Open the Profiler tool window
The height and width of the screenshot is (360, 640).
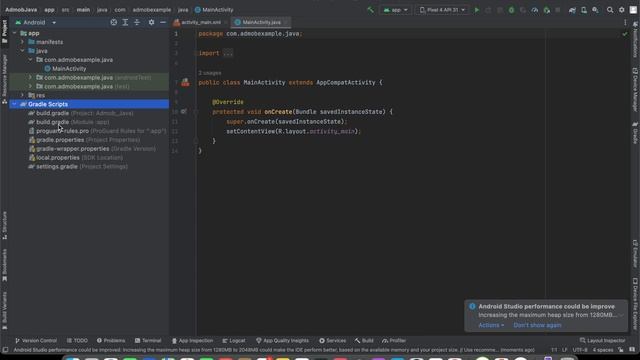click(394, 340)
